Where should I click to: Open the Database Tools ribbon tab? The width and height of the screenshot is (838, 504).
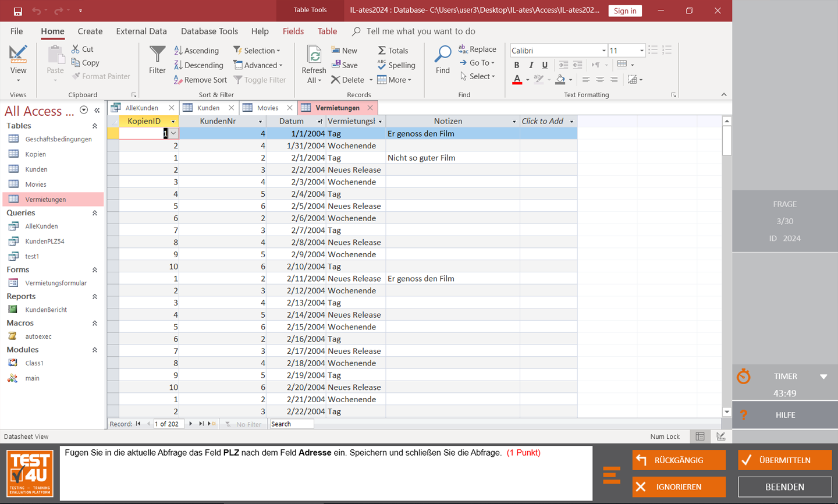pyautogui.click(x=210, y=31)
